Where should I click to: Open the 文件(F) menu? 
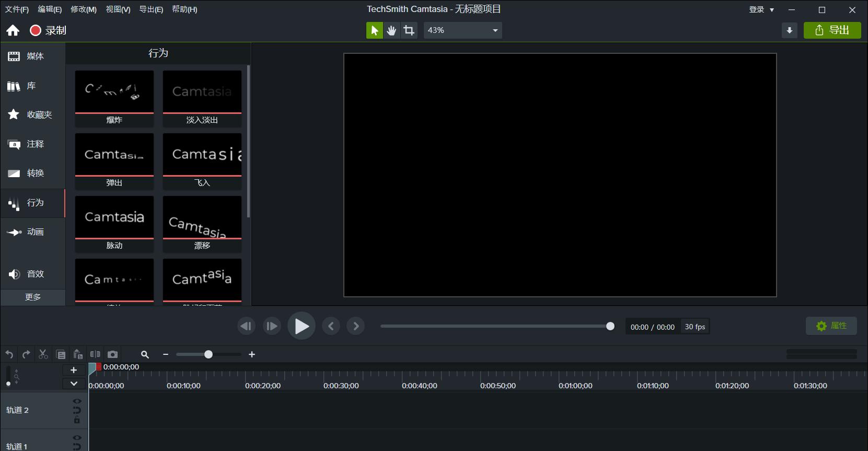coord(17,9)
